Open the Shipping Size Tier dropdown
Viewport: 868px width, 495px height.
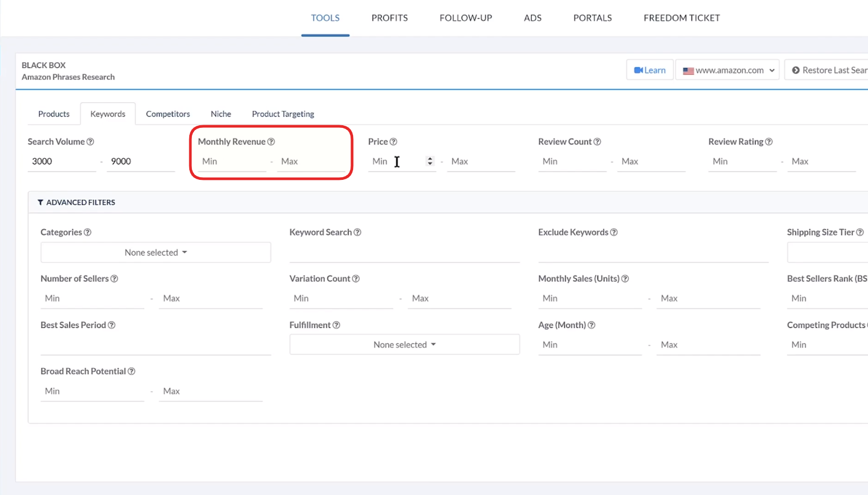(827, 253)
